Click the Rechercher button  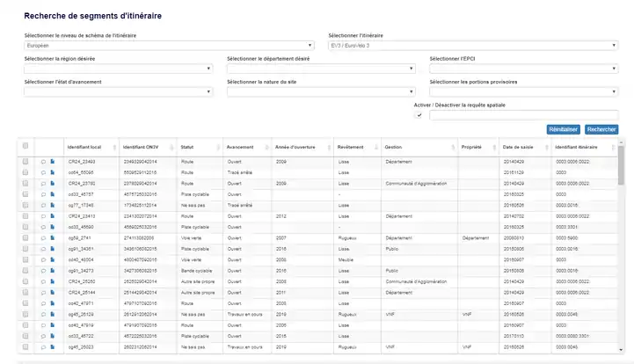click(x=601, y=129)
